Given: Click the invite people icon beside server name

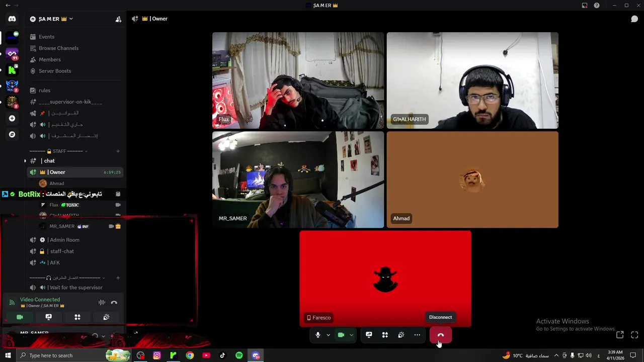Looking at the screenshot, I should (x=118, y=19).
